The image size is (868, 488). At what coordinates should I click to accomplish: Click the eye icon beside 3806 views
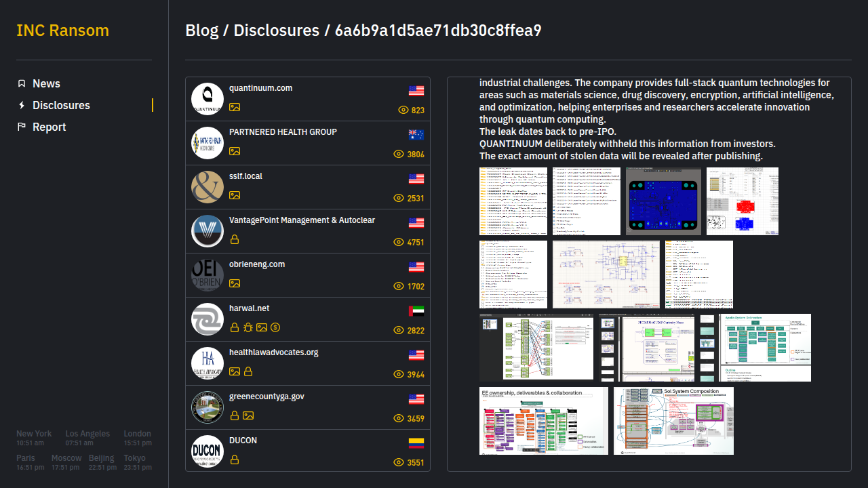(x=399, y=154)
